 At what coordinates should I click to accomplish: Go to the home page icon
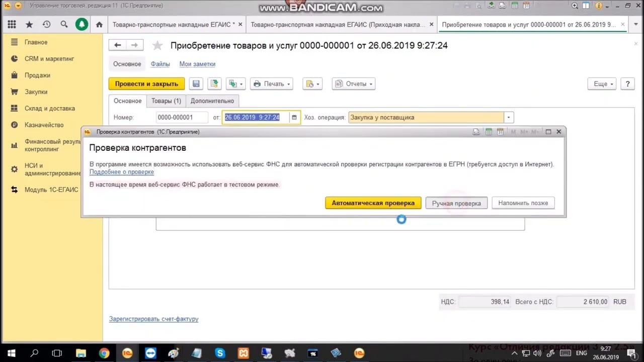pos(99,24)
